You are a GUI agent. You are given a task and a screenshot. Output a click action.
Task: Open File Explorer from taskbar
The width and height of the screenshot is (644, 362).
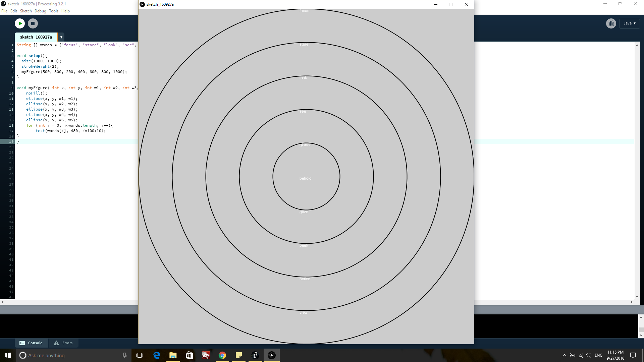point(173,355)
